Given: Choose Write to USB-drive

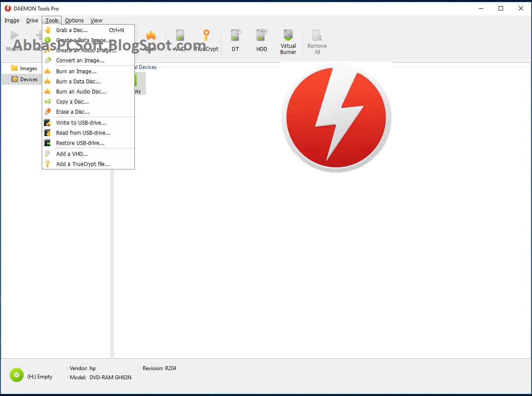Looking at the screenshot, I should [88, 122].
